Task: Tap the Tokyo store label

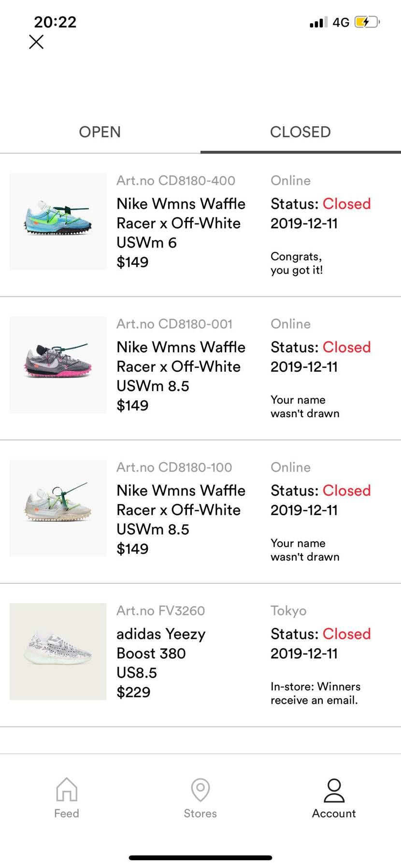Action: [x=288, y=611]
